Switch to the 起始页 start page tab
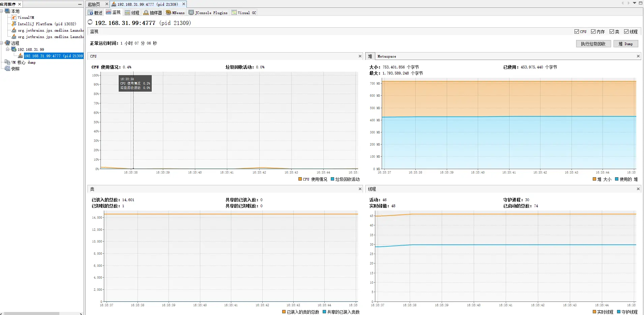 tap(94, 4)
